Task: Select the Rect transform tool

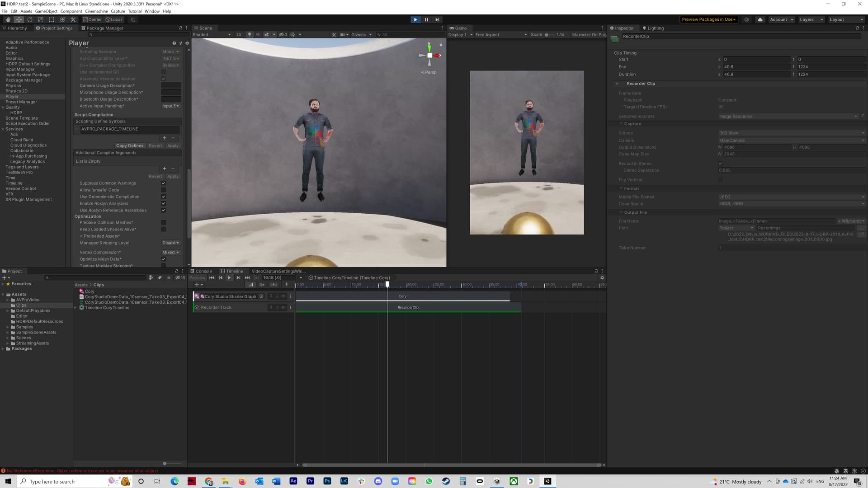Action: pos(52,19)
